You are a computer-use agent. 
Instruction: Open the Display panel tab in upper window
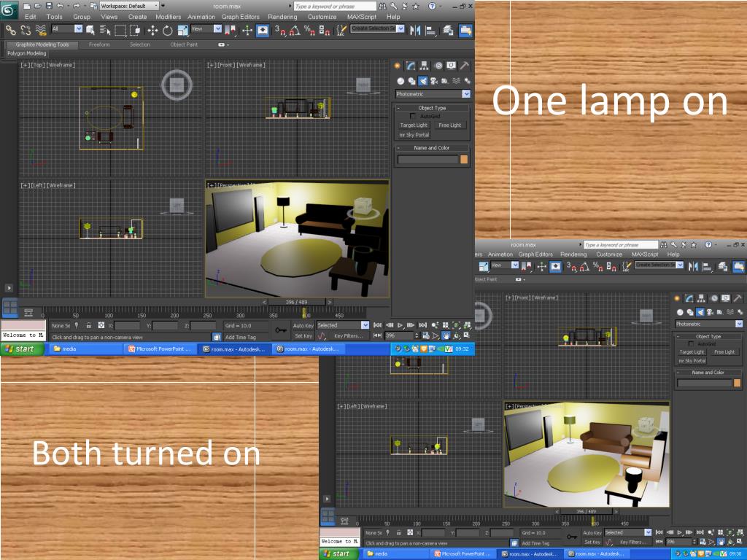[451, 66]
